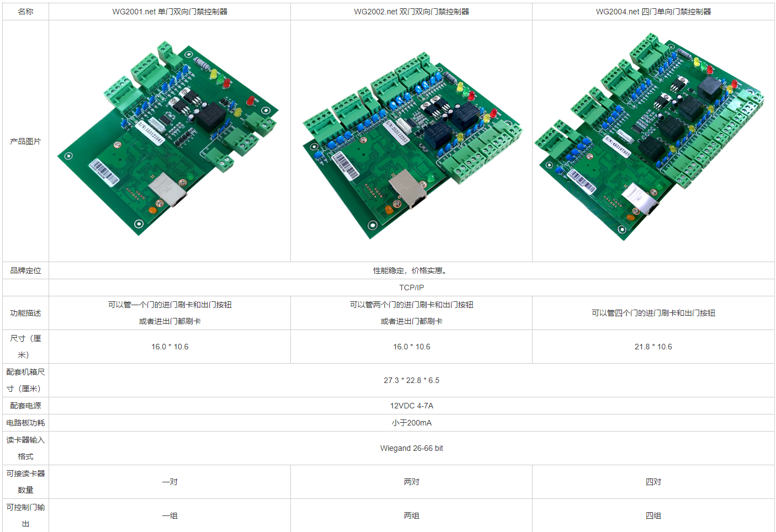Click the 可以管四个门的进门刷卡和出门按钮 description

[653, 313]
